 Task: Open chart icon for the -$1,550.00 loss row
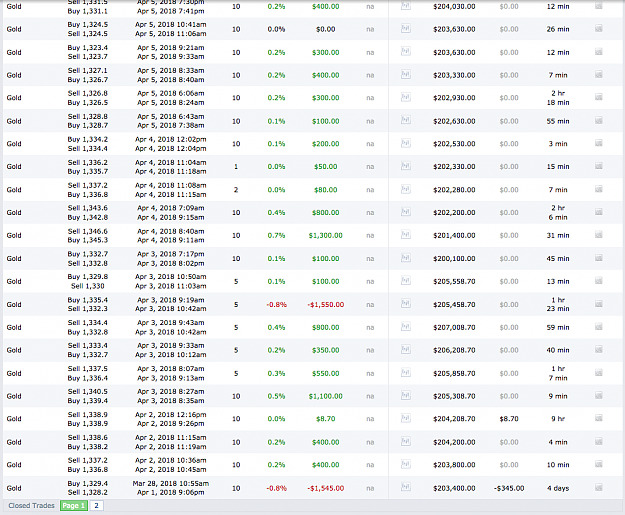[406, 304]
